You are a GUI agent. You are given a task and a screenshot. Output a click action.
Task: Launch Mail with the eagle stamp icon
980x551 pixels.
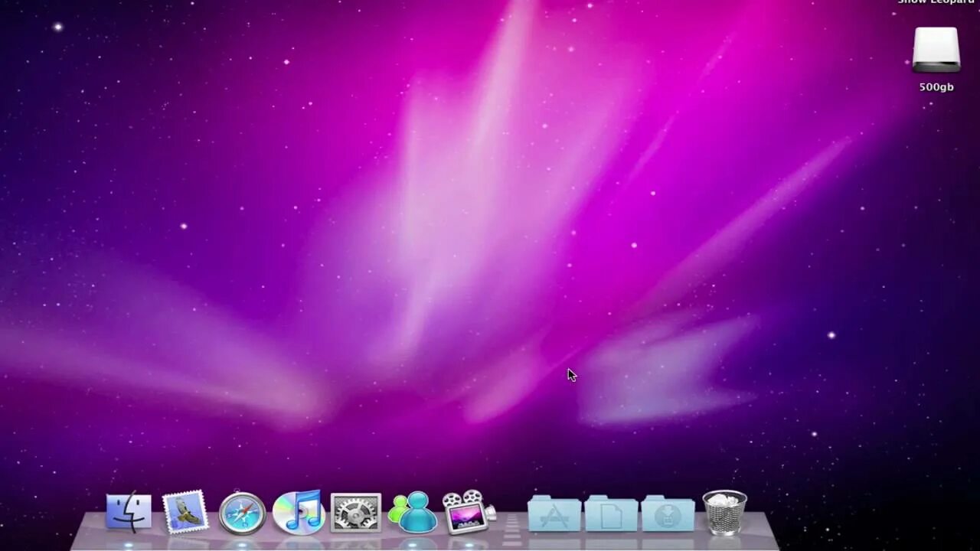click(x=185, y=511)
